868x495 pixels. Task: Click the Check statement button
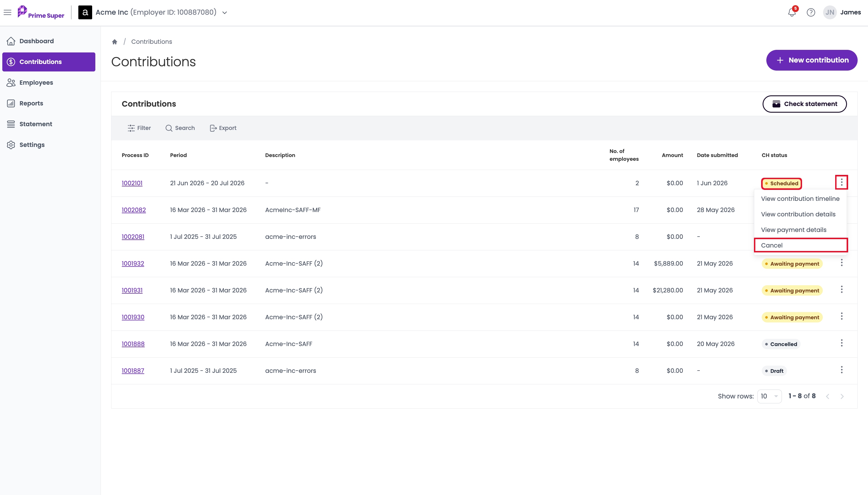804,104
